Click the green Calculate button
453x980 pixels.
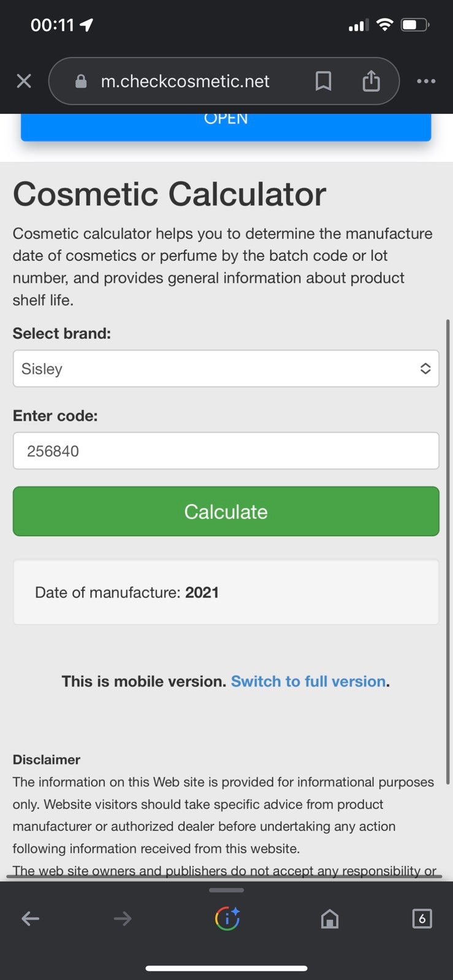pyautogui.click(x=226, y=511)
